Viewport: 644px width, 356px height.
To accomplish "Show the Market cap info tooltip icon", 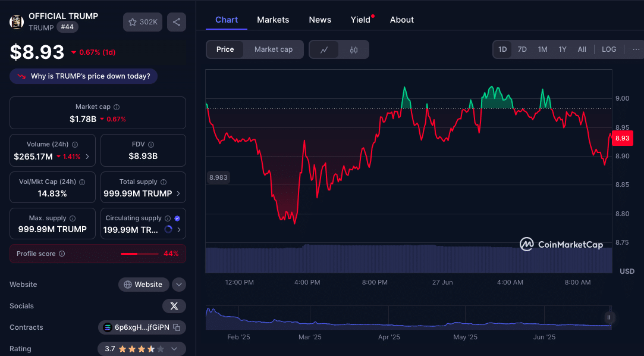I will pos(117,107).
